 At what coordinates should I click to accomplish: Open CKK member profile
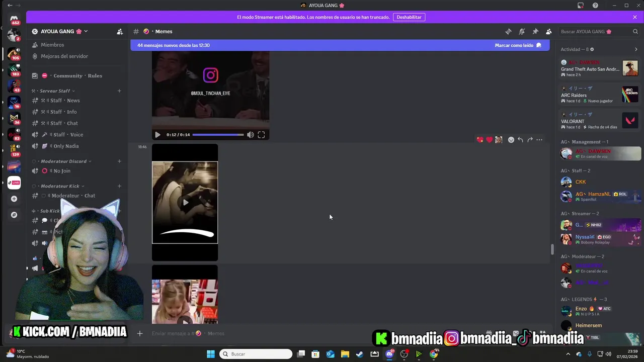pyautogui.click(x=600, y=182)
